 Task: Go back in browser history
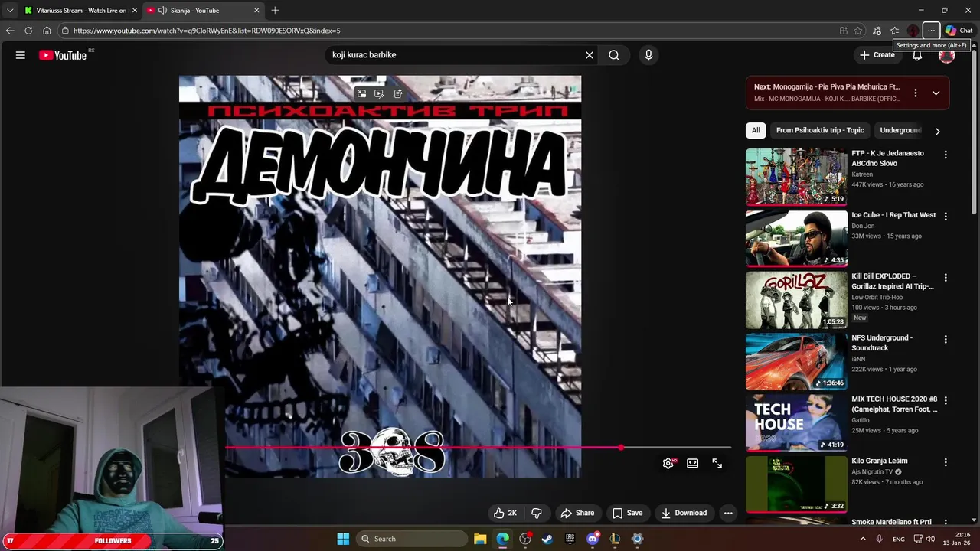(10, 31)
